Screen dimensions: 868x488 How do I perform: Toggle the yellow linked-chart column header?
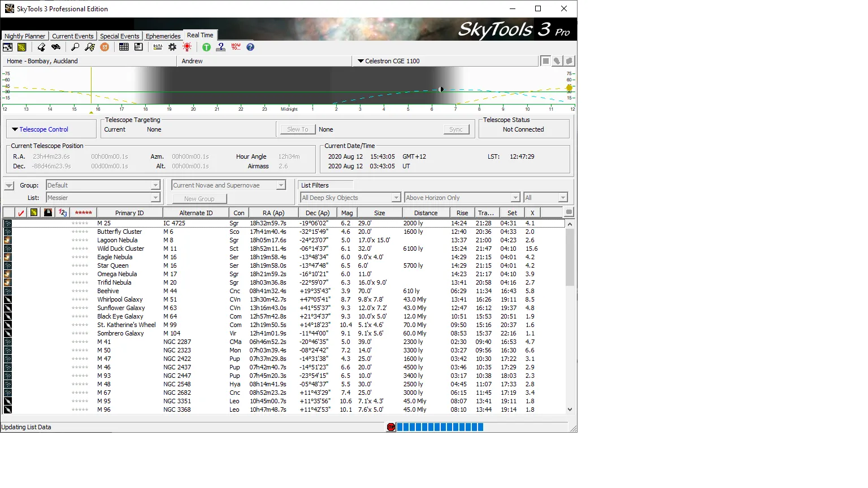click(x=34, y=213)
